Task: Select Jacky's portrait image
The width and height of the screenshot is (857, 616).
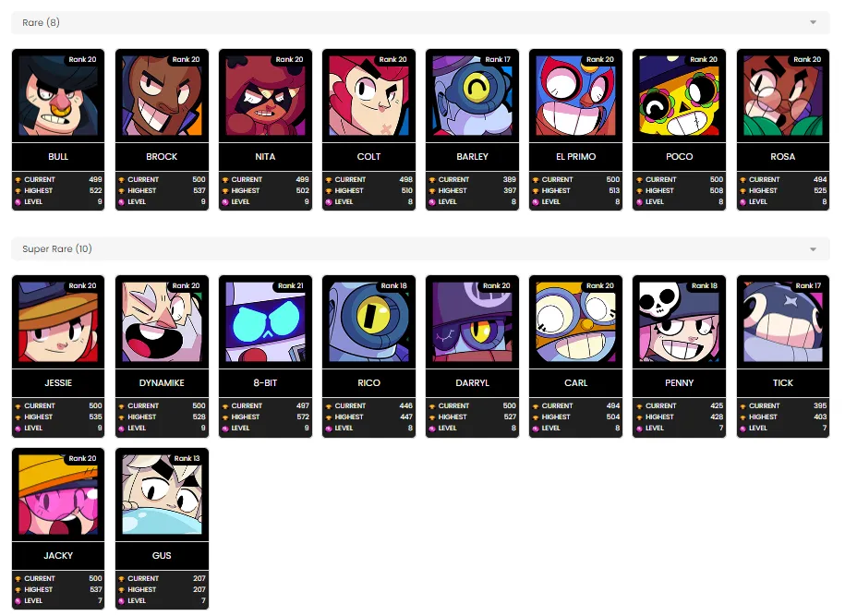Action: [58, 495]
